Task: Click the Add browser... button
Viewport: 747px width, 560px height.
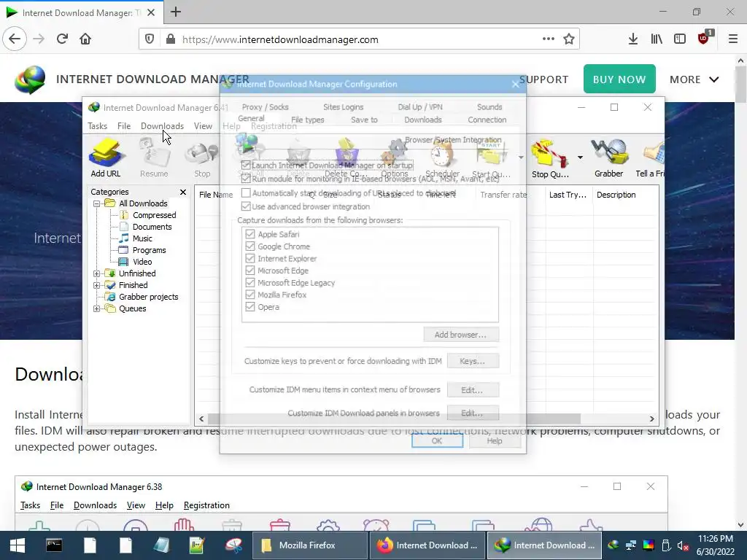Action: (x=461, y=335)
